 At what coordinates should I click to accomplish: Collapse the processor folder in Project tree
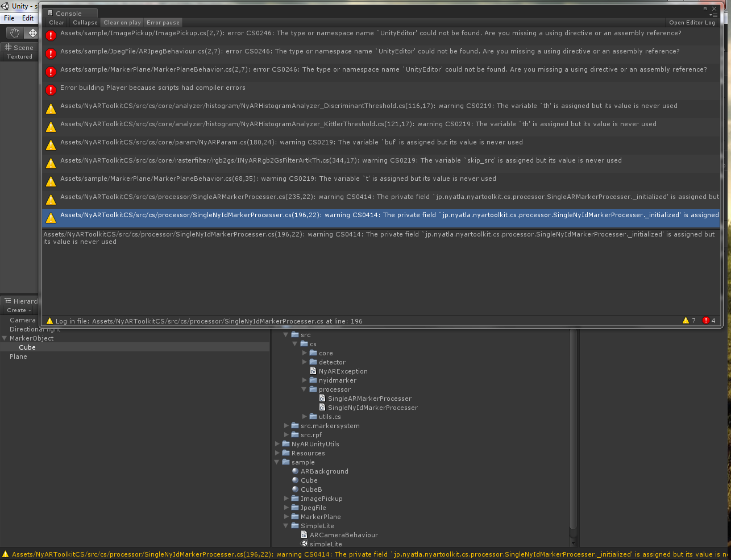coord(304,389)
